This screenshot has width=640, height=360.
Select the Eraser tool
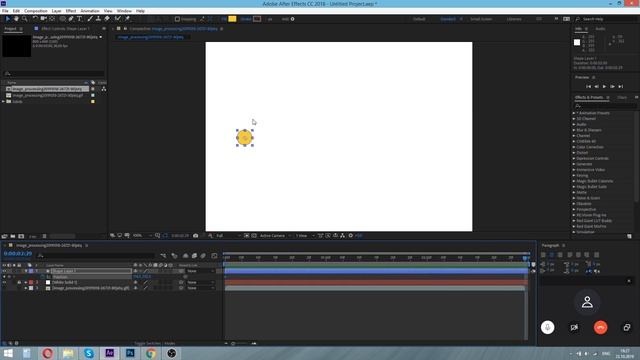(107, 19)
